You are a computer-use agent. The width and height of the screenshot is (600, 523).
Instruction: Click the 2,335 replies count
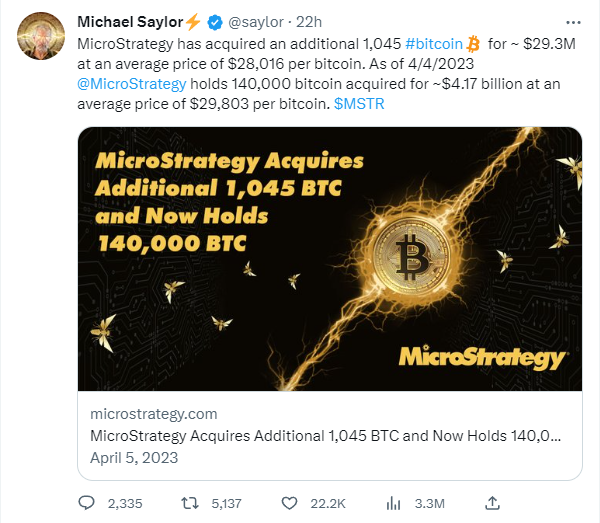[x=125, y=503]
